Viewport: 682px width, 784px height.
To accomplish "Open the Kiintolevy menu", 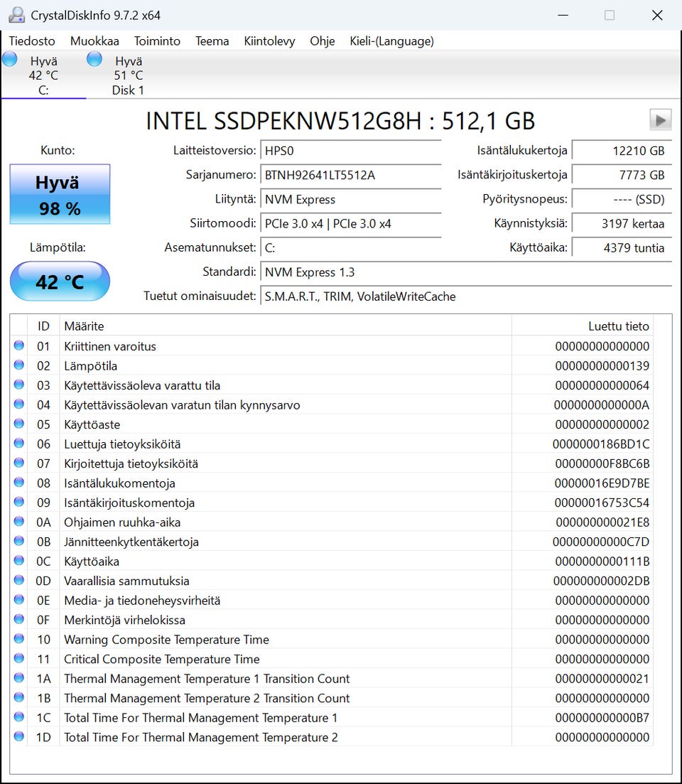I will [269, 41].
